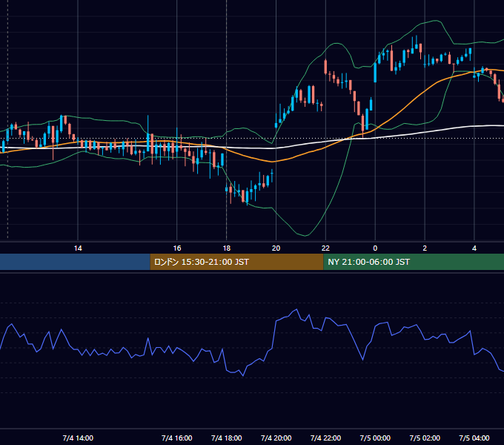Click the 7/4 18:00 date label
This screenshot has width=504, height=445.
[227, 438]
